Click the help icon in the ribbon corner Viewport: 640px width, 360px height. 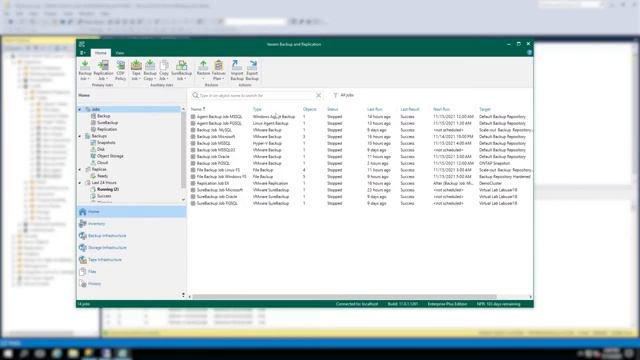[529, 53]
